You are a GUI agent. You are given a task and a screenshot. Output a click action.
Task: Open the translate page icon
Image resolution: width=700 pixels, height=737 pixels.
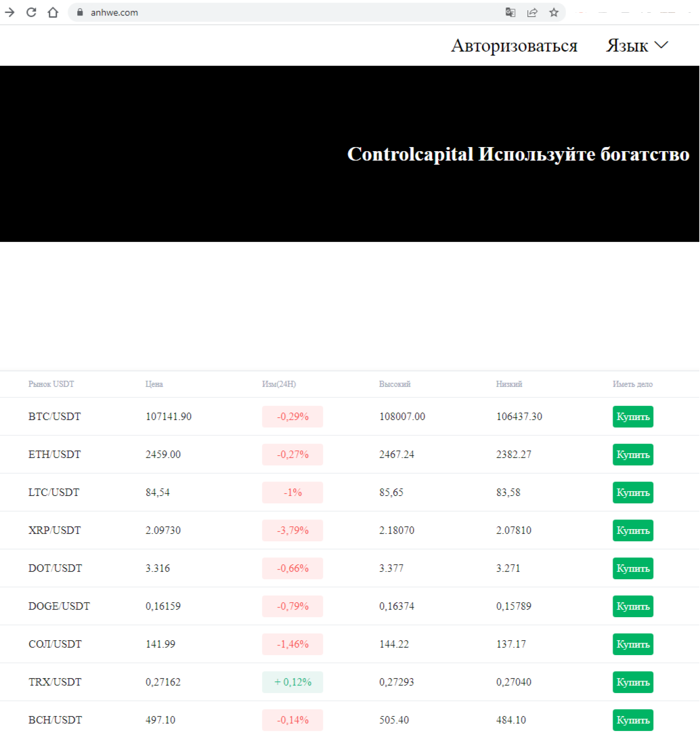tap(510, 12)
